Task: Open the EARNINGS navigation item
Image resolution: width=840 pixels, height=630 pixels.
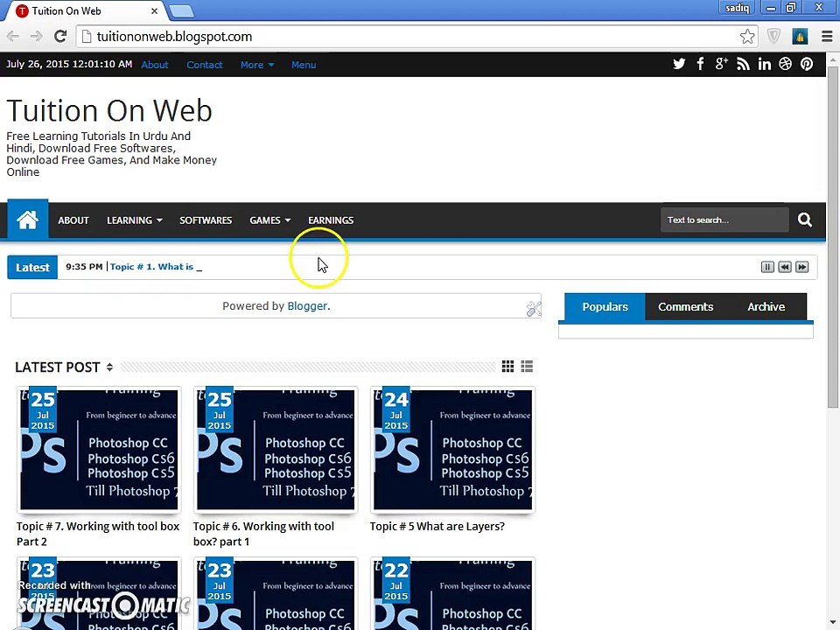Action: coord(331,220)
